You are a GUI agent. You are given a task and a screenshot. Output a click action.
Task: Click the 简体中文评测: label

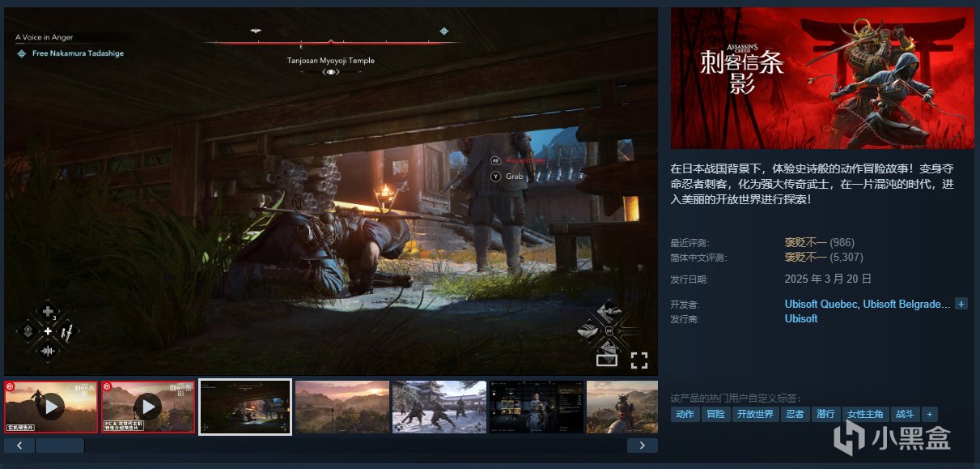[x=699, y=258]
